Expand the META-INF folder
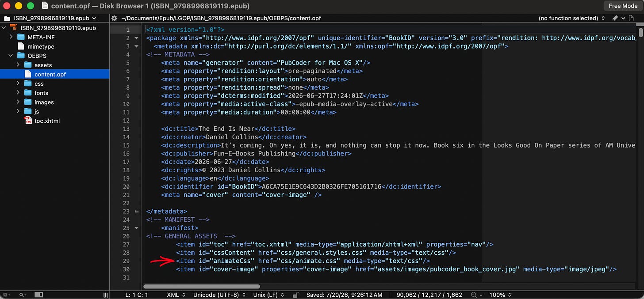Image resolution: width=644 pixels, height=299 pixels. tap(11, 37)
